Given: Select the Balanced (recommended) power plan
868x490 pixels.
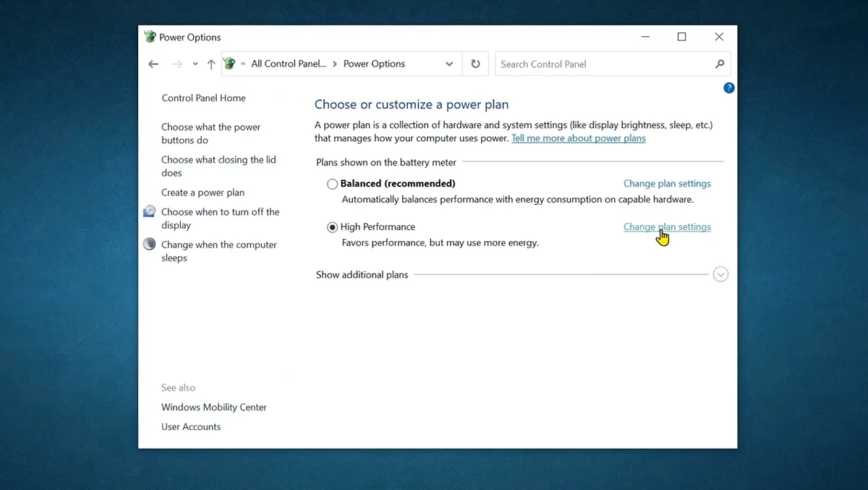Looking at the screenshot, I should tap(332, 184).
